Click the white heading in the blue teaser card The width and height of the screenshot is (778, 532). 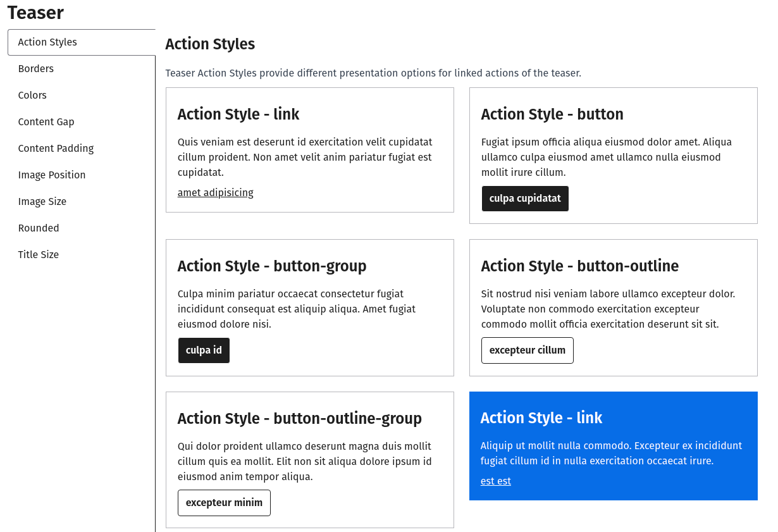541,418
